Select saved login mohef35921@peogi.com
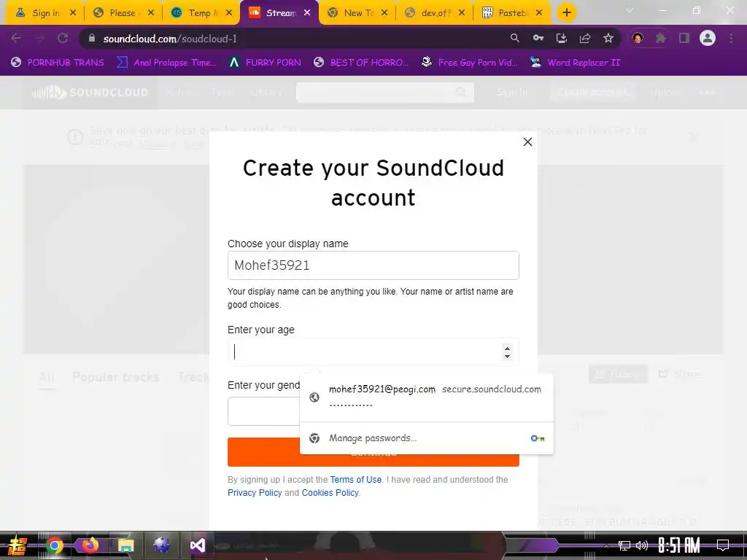The image size is (747, 560). [x=426, y=397]
